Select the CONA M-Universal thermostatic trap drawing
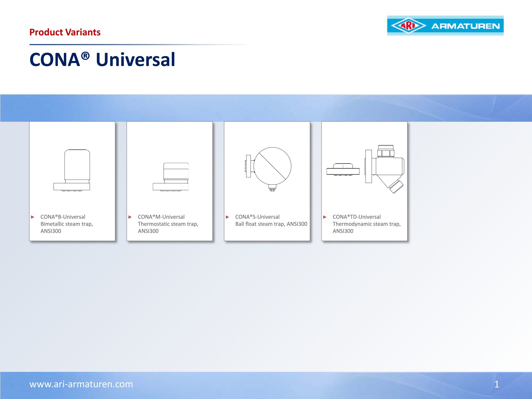The width and height of the screenshot is (532, 399). click(171, 177)
